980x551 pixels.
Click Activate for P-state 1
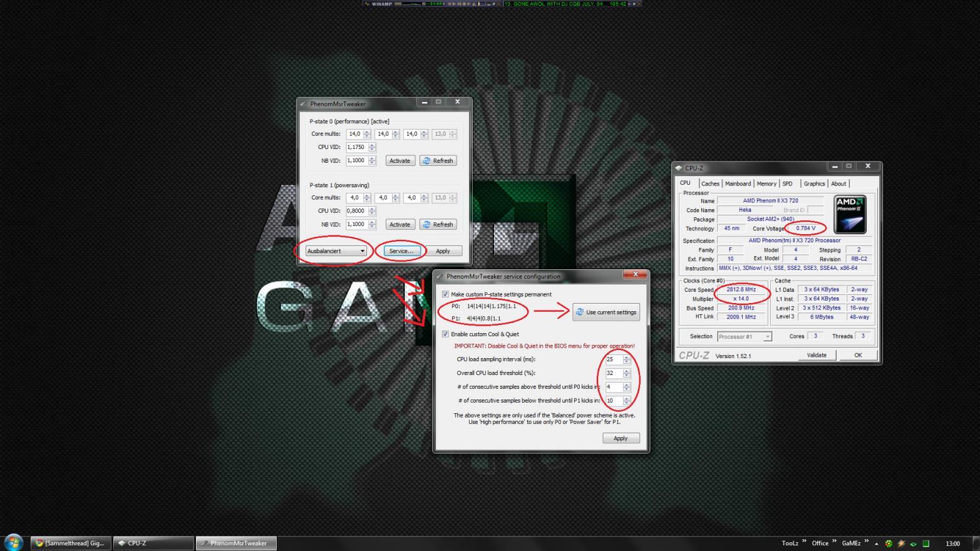(x=400, y=225)
